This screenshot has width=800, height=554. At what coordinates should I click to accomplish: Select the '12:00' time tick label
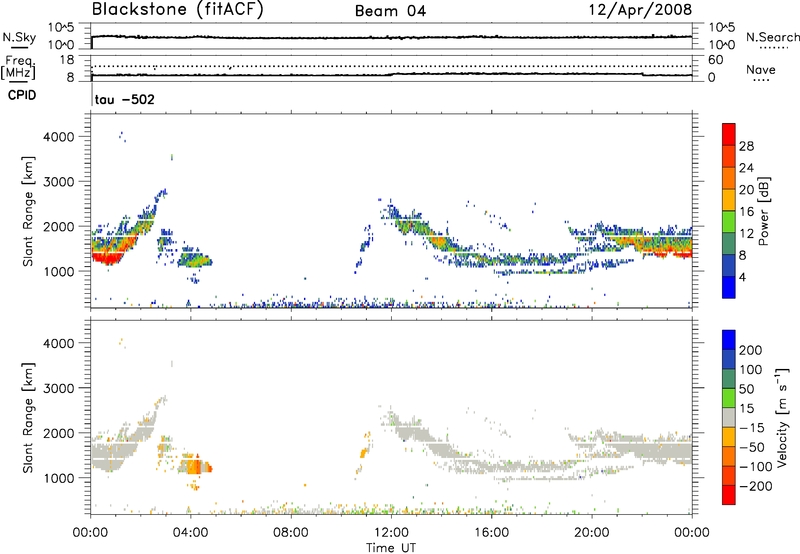coord(391,533)
